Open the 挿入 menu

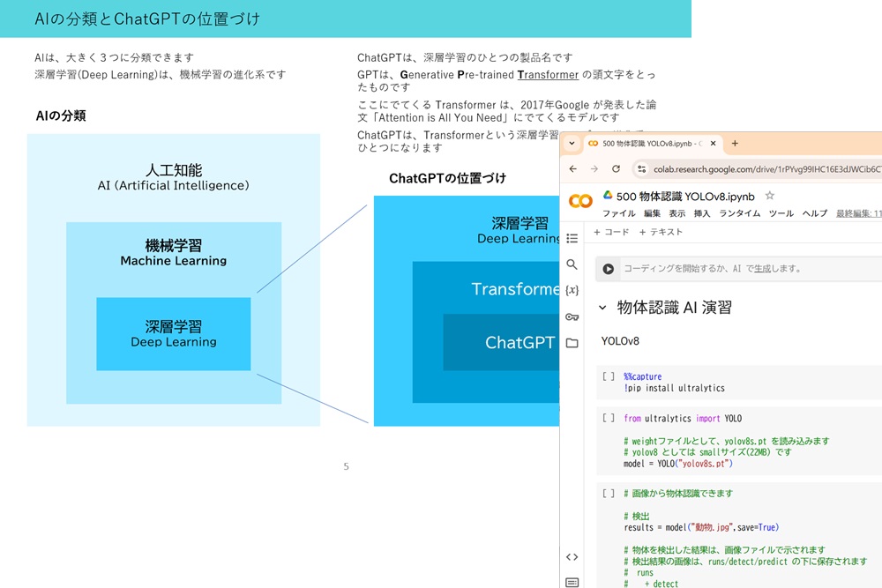702,213
